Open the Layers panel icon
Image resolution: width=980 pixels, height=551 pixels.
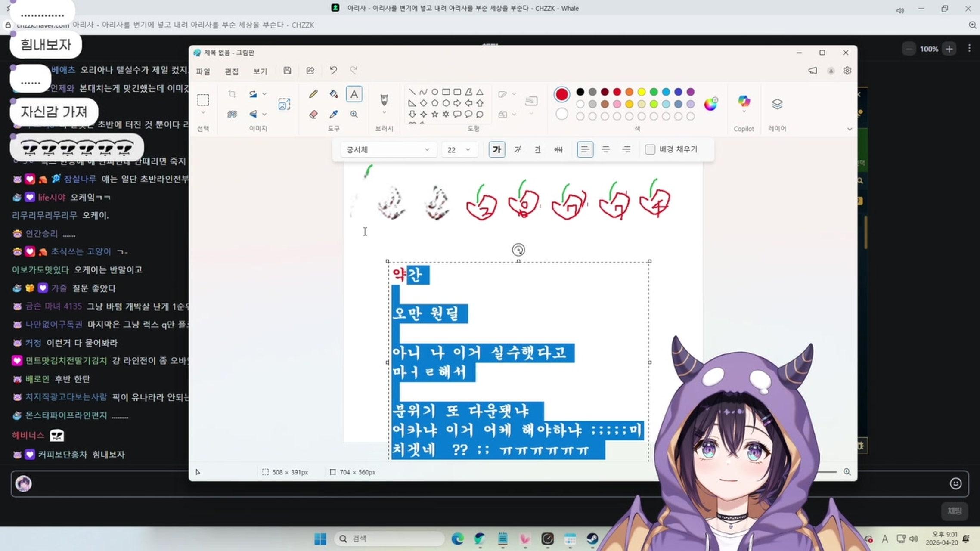[x=777, y=104]
